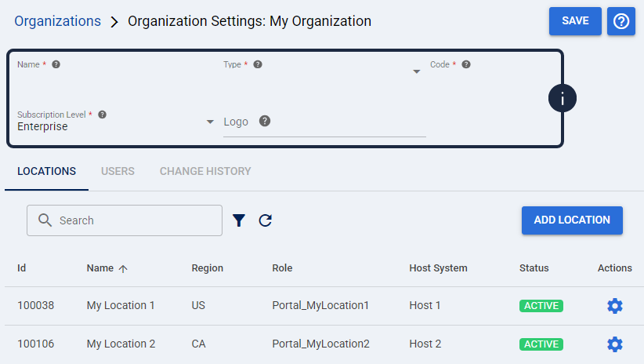The width and height of the screenshot is (644, 364).
Task: Click the magnifier icon in Search box
Action: pos(45,220)
